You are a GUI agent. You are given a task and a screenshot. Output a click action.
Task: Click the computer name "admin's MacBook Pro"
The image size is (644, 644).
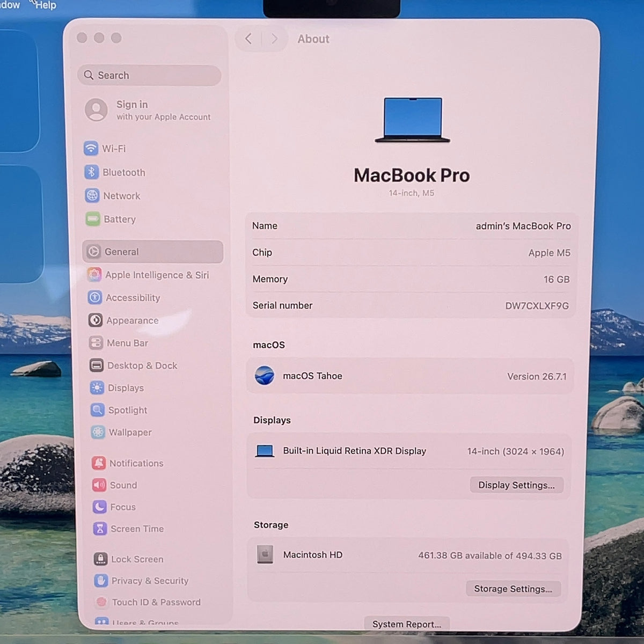[x=523, y=226]
